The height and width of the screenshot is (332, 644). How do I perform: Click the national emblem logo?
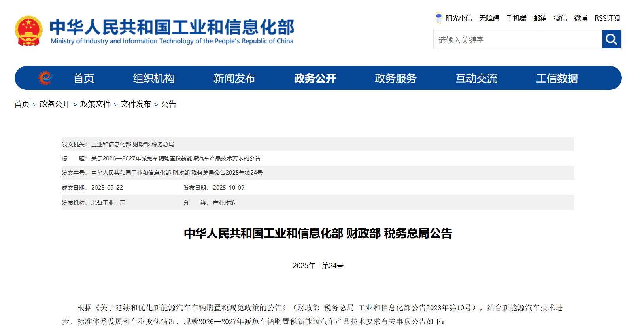[x=28, y=31]
